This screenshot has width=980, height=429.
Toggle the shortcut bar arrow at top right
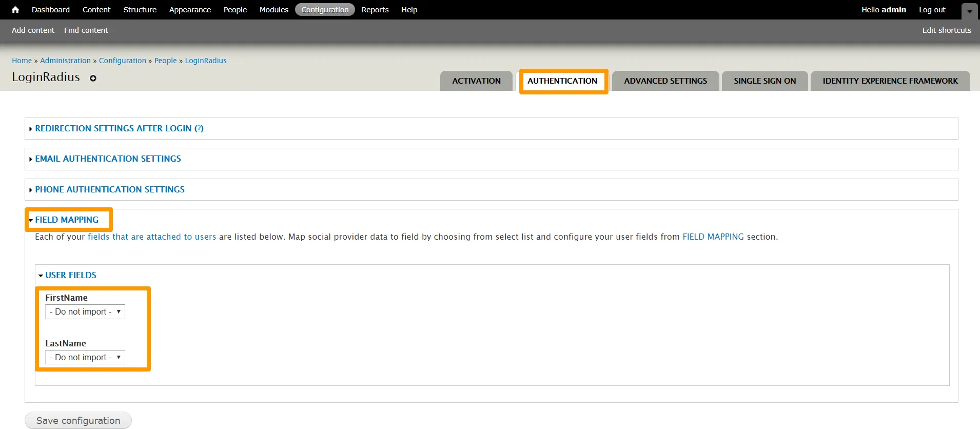pyautogui.click(x=969, y=11)
